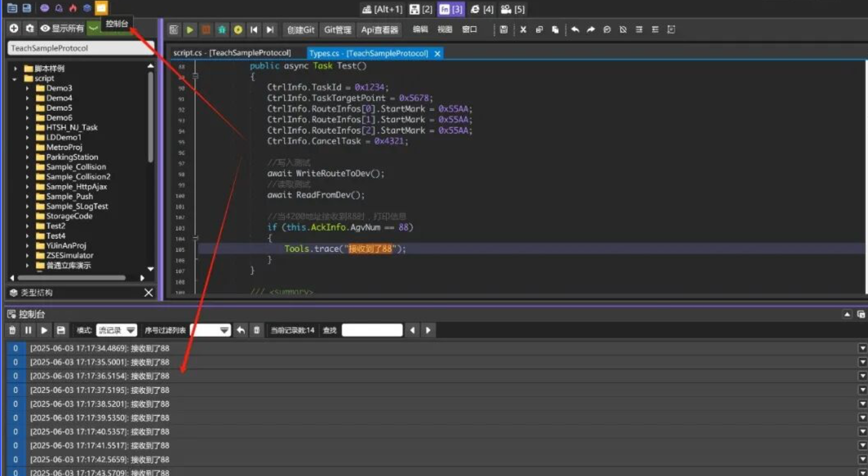Click the red flame icon in top bar
868x476 pixels.
[73, 8]
